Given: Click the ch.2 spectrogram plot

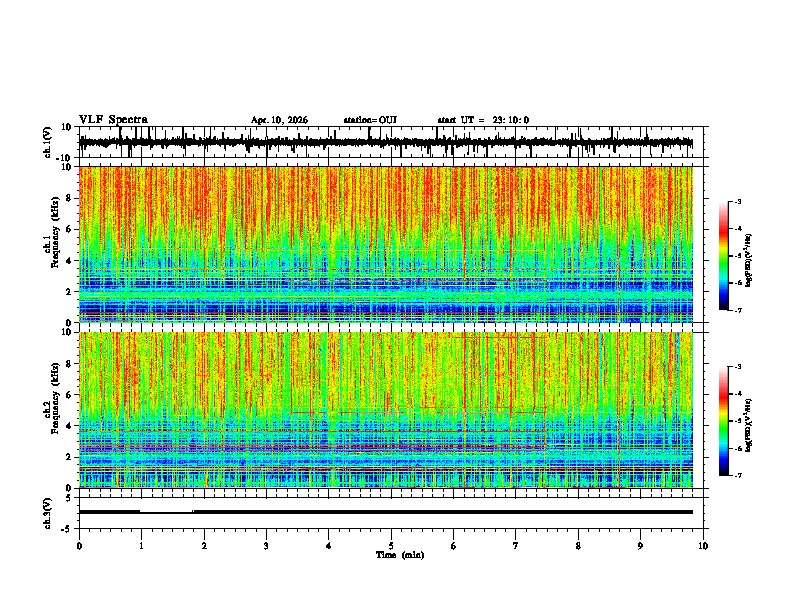Looking at the screenshot, I should point(386,410).
